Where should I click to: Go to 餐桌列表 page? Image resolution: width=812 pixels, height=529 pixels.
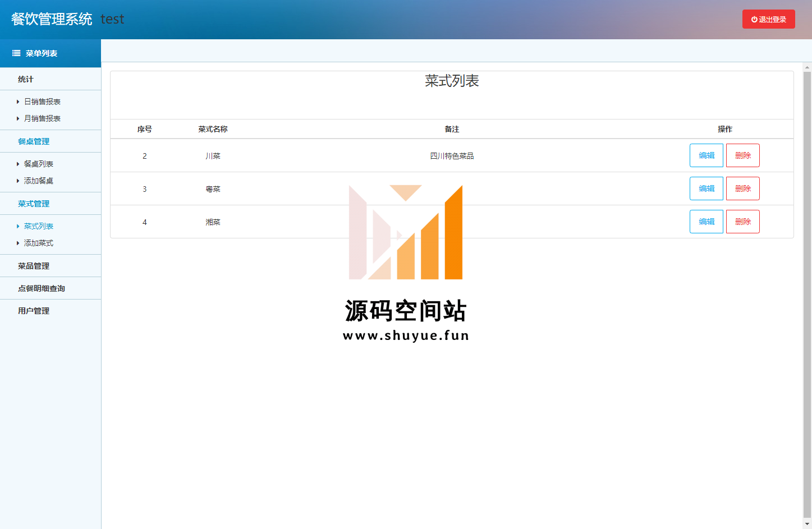click(39, 164)
